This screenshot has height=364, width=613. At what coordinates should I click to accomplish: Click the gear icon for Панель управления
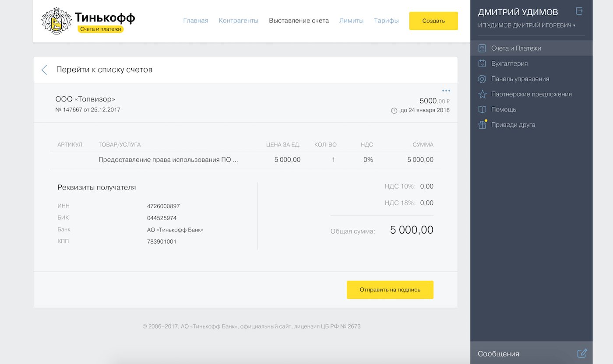tap(482, 79)
